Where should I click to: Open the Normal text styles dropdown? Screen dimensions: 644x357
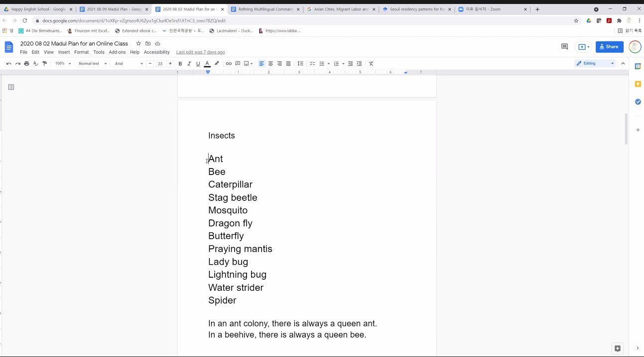click(x=93, y=64)
